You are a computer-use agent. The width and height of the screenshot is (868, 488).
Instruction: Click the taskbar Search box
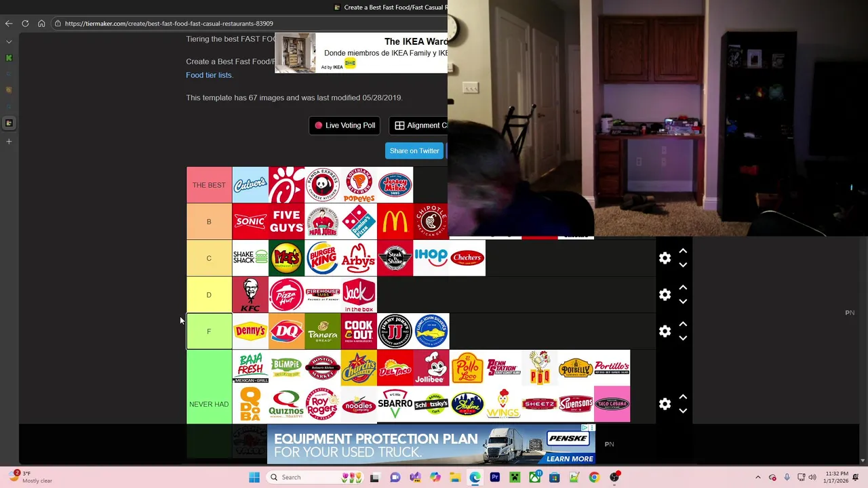point(315,477)
